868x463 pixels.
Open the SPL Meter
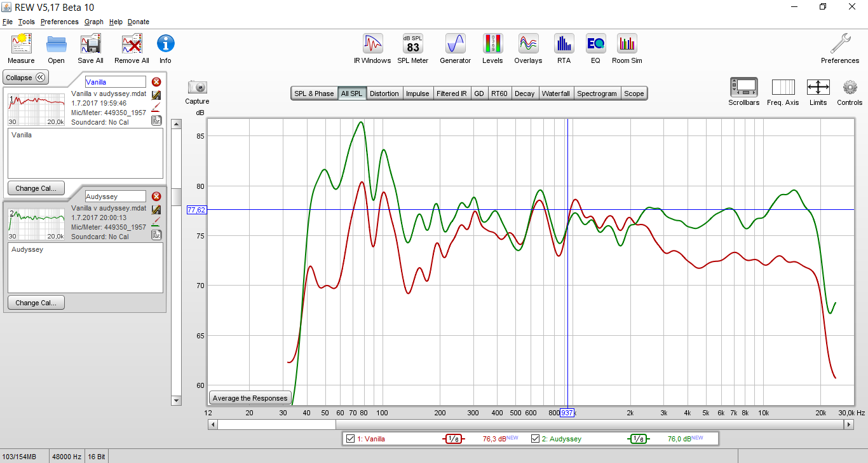(x=413, y=44)
